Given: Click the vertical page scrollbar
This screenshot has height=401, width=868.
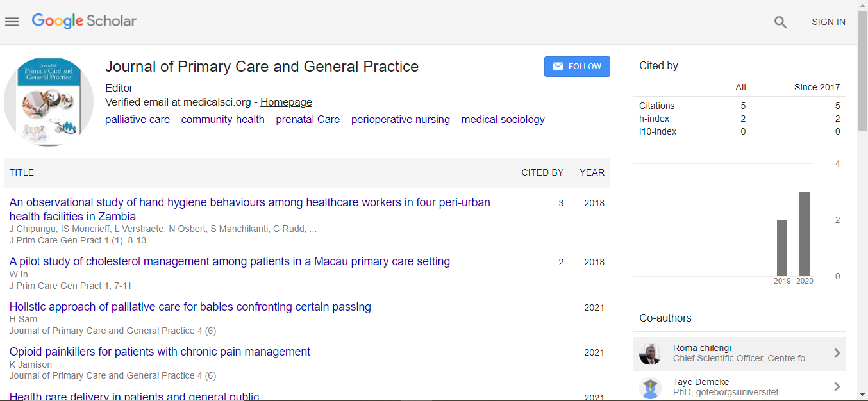Looking at the screenshot, I should click(862, 192).
